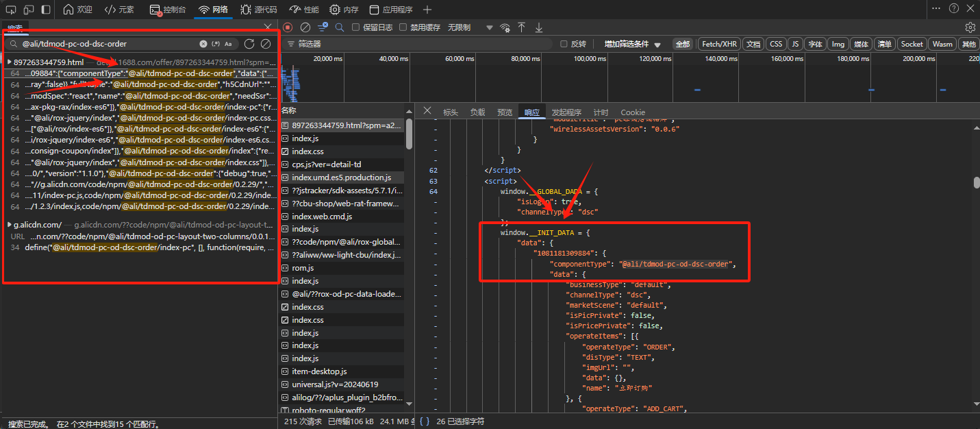
Task: Toggle match case Aa option
Action: 228,44
